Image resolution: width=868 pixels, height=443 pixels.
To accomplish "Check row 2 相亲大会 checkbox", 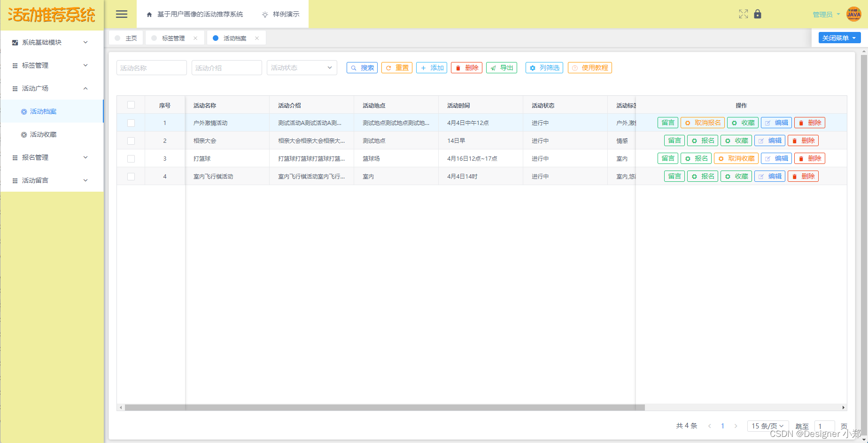I will coord(131,141).
